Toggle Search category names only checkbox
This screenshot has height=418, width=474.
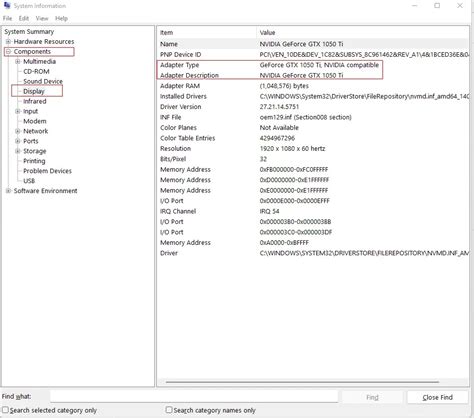[169, 410]
